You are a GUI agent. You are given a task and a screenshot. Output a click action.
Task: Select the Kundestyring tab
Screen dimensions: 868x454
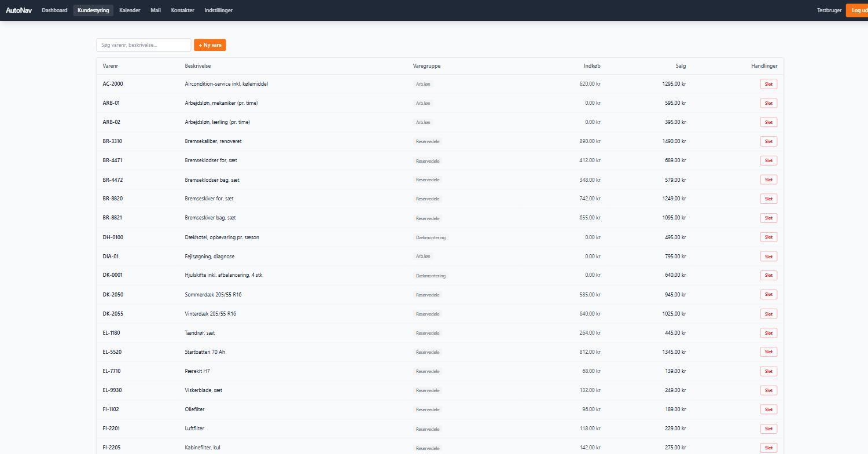tap(93, 10)
